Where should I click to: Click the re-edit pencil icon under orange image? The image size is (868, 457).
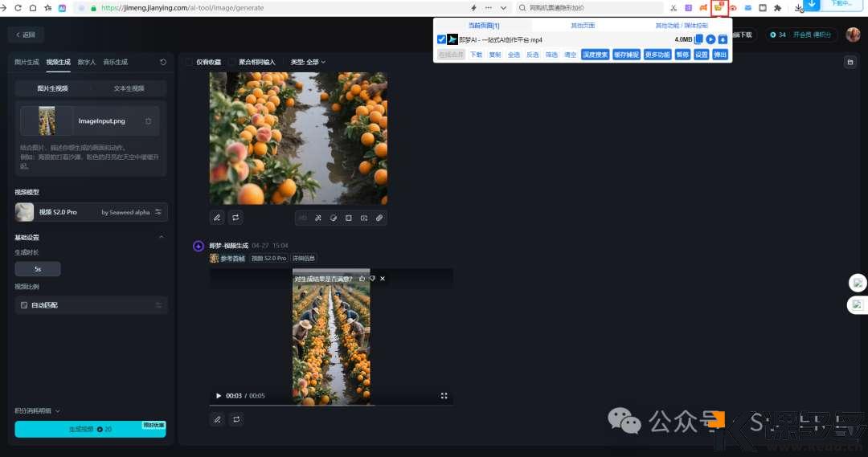tap(217, 218)
